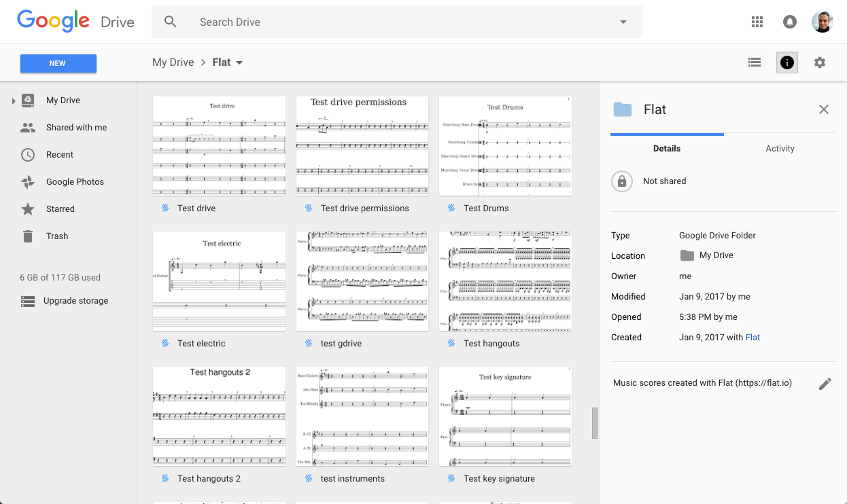Switch to the Activity tab
Viewport: 847px width, 504px height.
click(x=780, y=148)
